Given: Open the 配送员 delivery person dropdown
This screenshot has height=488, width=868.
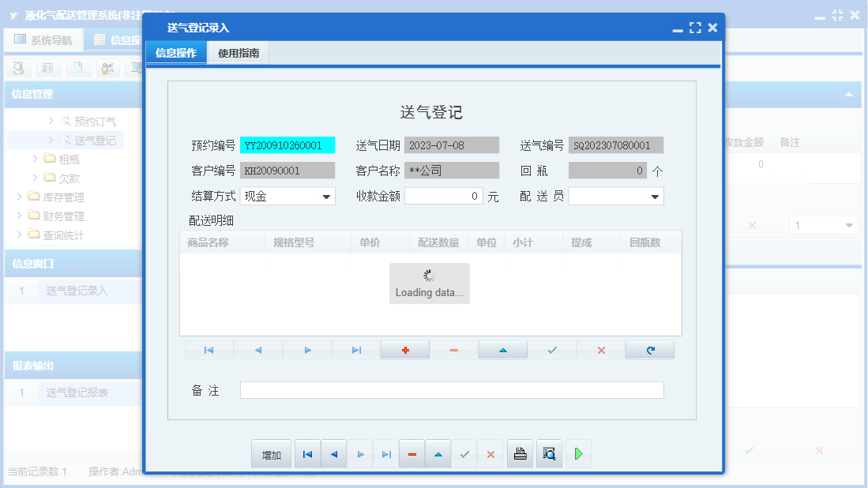Looking at the screenshot, I should (656, 196).
